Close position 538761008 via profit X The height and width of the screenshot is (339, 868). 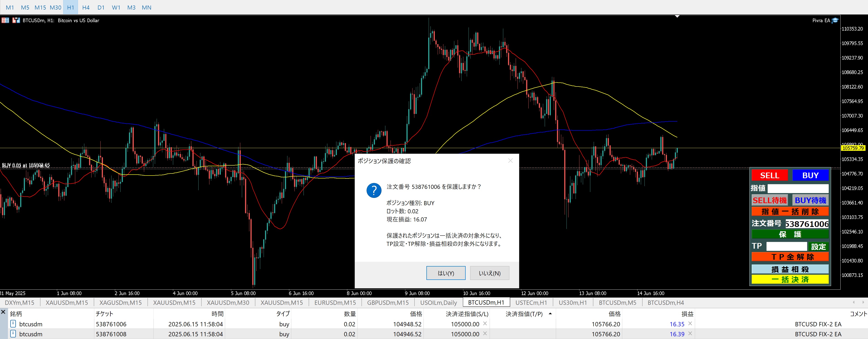[690, 334]
